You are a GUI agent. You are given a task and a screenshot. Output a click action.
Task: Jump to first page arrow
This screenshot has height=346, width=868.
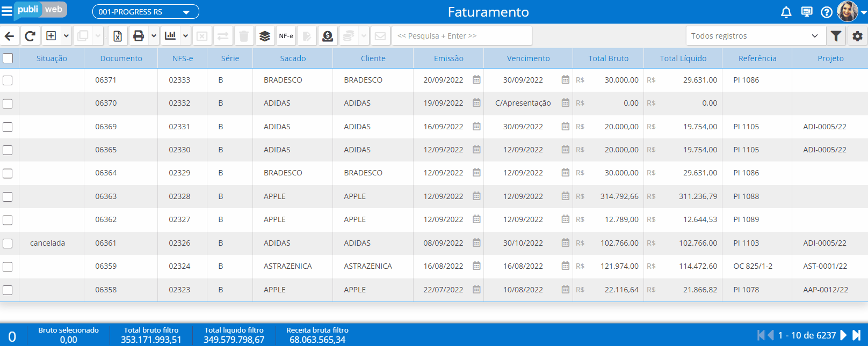tap(761, 335)
